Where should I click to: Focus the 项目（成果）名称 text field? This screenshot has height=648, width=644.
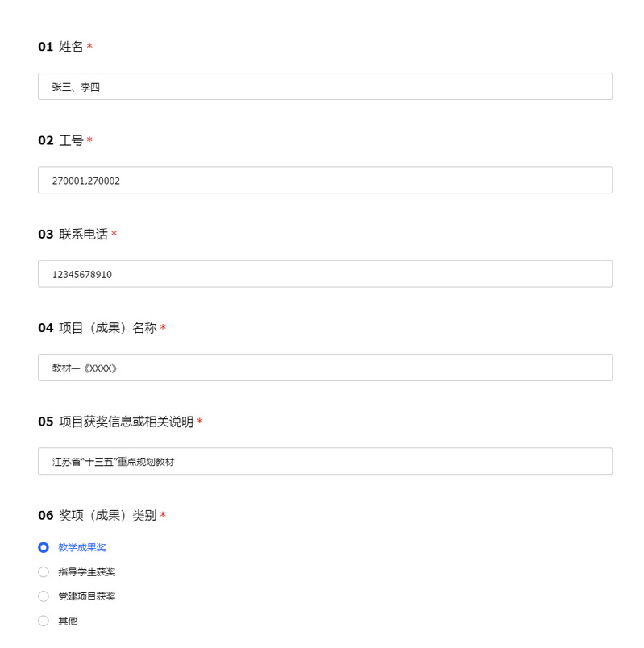pos(325,368)
